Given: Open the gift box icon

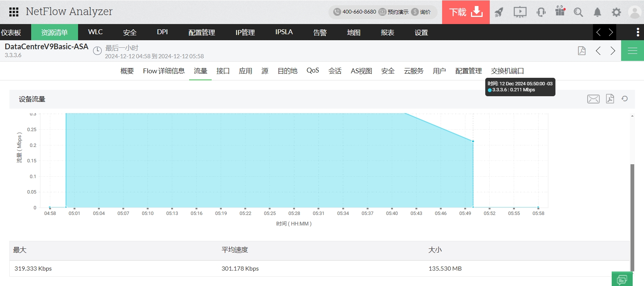Looking at the screenshot, I should tap(560, 11).
